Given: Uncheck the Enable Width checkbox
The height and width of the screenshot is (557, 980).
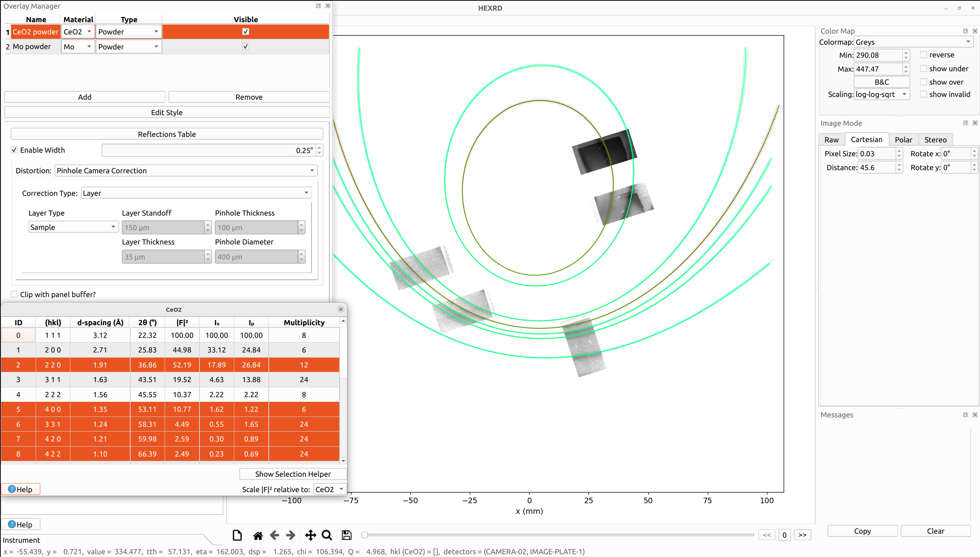Looking at the screenshot, I should 14,150.
